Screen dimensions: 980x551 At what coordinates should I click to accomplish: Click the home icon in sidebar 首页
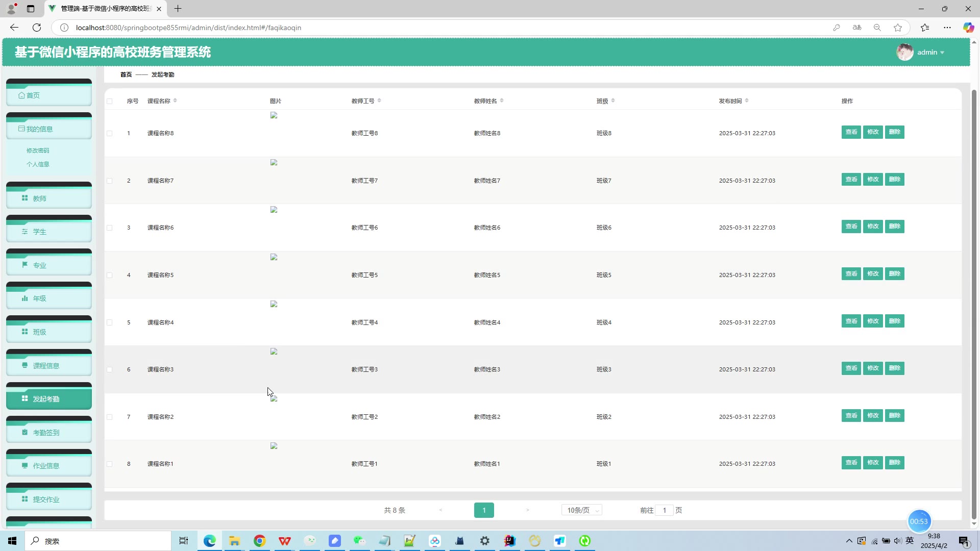pyautogui.click(x=21, y=95)
